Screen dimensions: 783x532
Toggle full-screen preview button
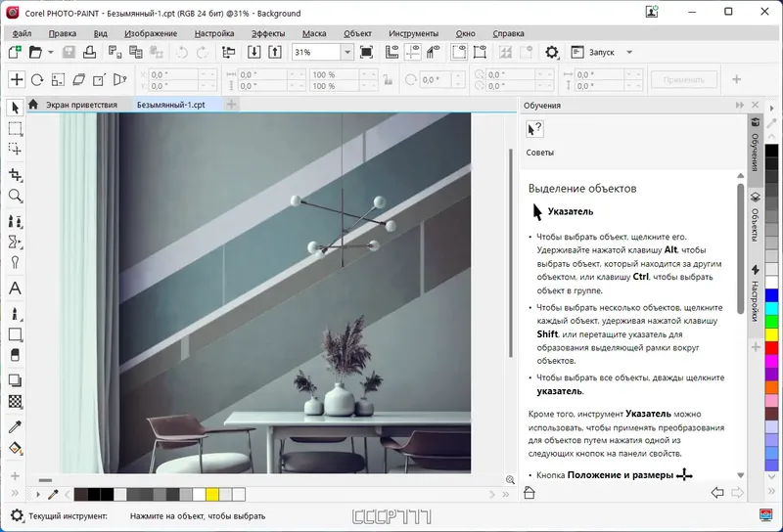point(366,52)
